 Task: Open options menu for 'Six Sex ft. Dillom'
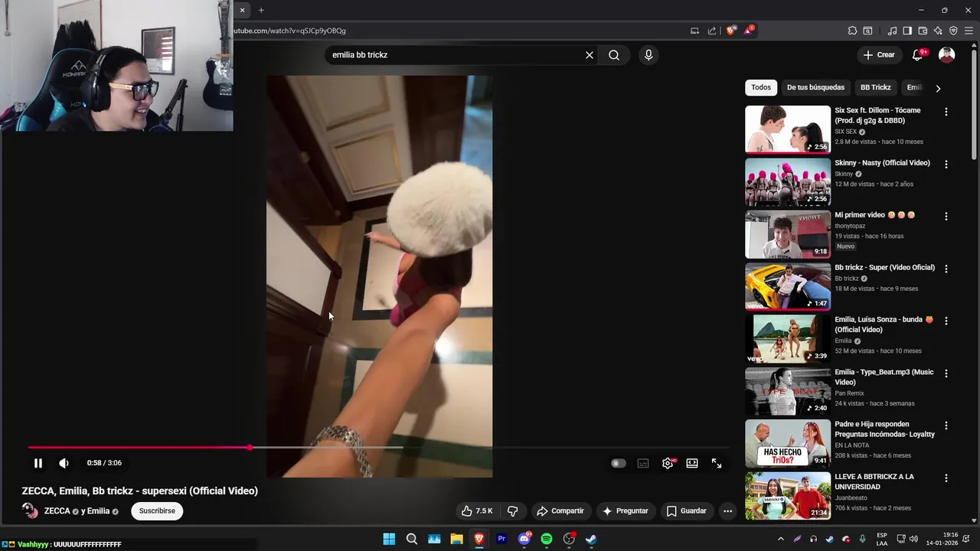coord(946,112)
